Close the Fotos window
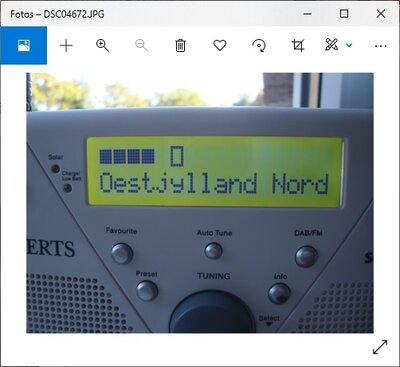Screen dimensions: 400x367 tap(381, 14)
